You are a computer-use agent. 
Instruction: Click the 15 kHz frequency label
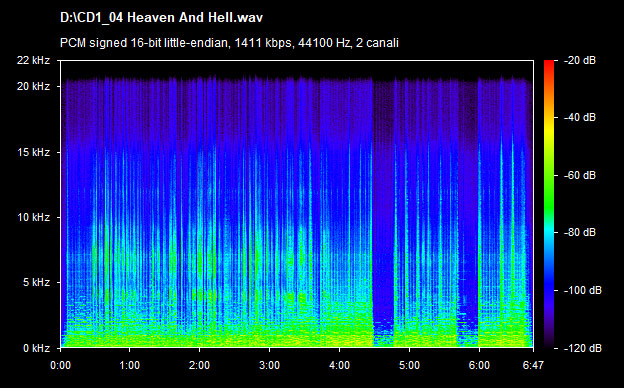pyautogui.click(x=33, y=152)
